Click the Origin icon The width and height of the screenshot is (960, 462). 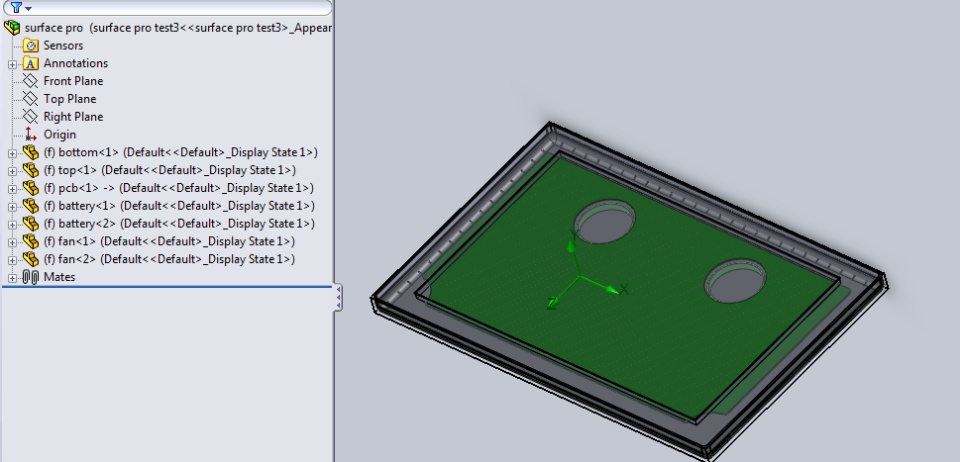click(31, 135)
